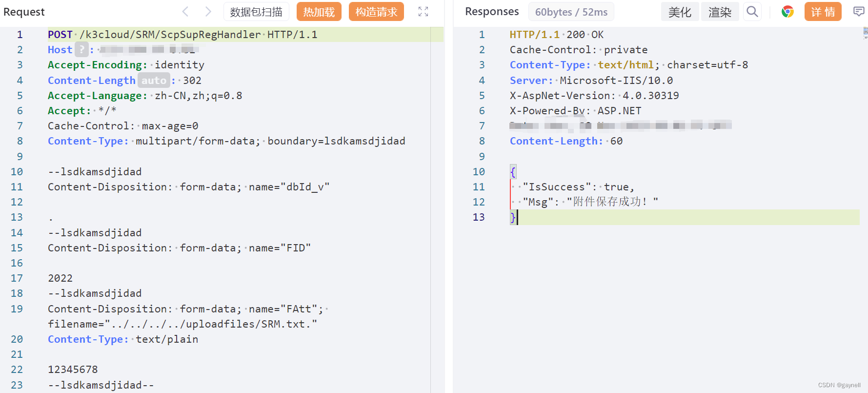Click the "IsSuccess": true line

tap(578, 187)
